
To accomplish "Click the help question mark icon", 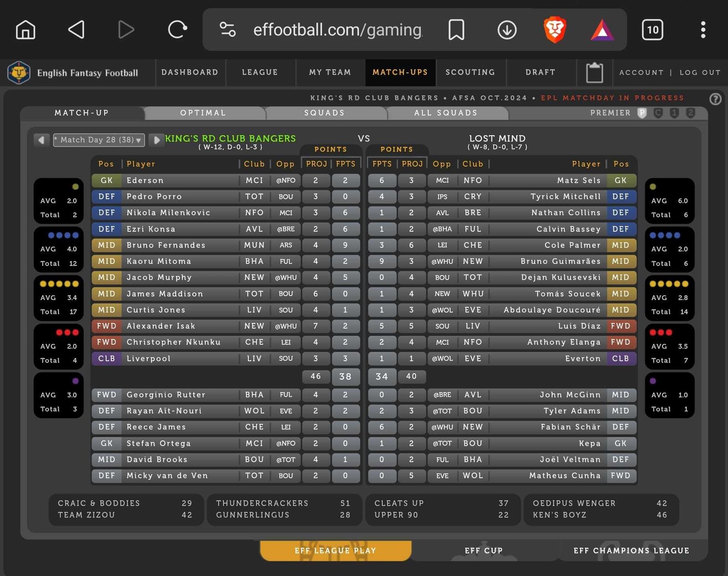I will (x=715, y=99).
